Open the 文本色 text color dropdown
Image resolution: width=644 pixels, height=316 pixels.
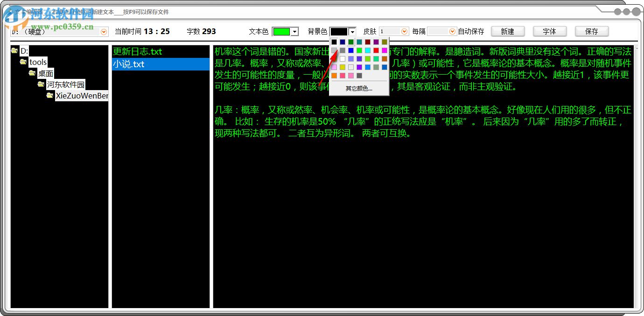pos(295,31)
